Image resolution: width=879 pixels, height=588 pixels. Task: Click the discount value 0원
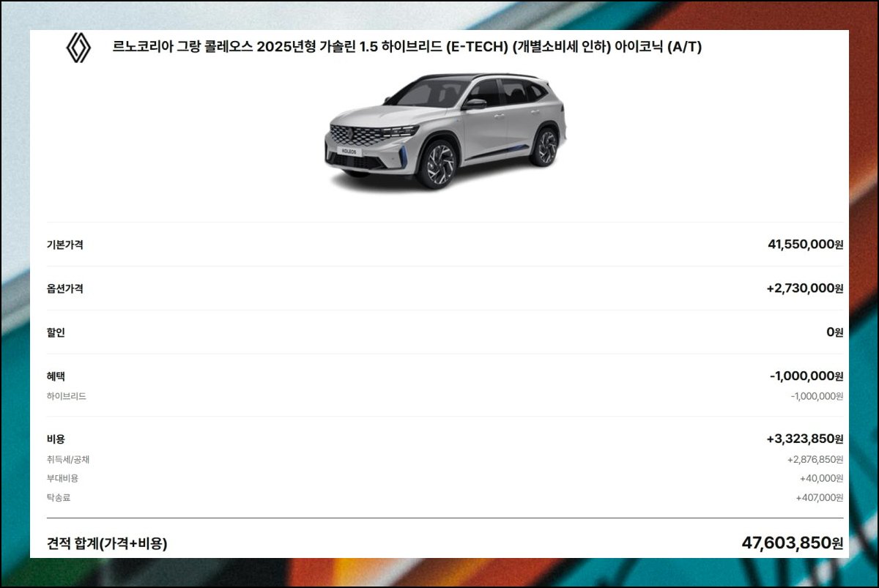pos(835,332)
